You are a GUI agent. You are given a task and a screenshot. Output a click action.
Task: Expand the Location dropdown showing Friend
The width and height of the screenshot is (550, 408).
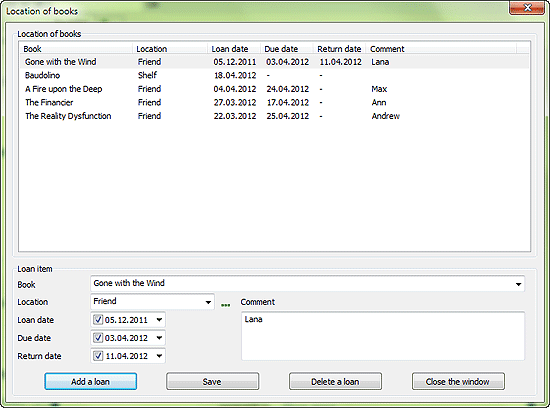click(208, 302)
